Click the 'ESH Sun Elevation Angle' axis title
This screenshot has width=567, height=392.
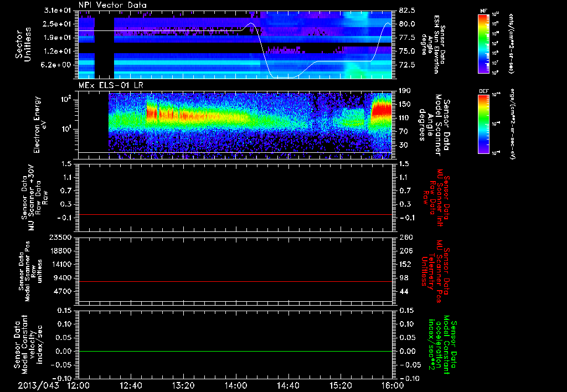click(433, 44)
